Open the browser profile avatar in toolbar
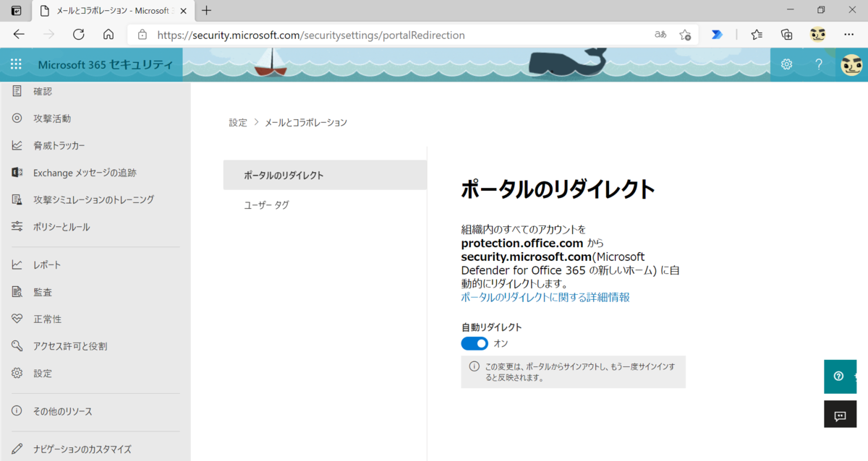 coord(818,34)
